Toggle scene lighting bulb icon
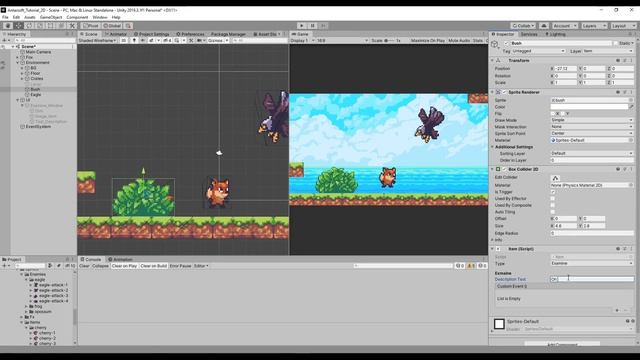Screen dimensions: 640x360 coord(134,40)
